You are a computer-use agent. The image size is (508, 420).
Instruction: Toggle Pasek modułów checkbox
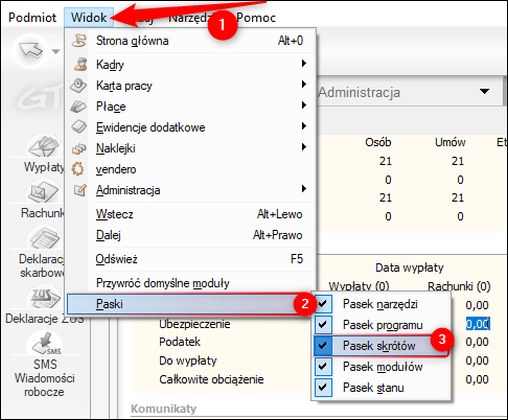pyautogui.click(x=323, y=366)
